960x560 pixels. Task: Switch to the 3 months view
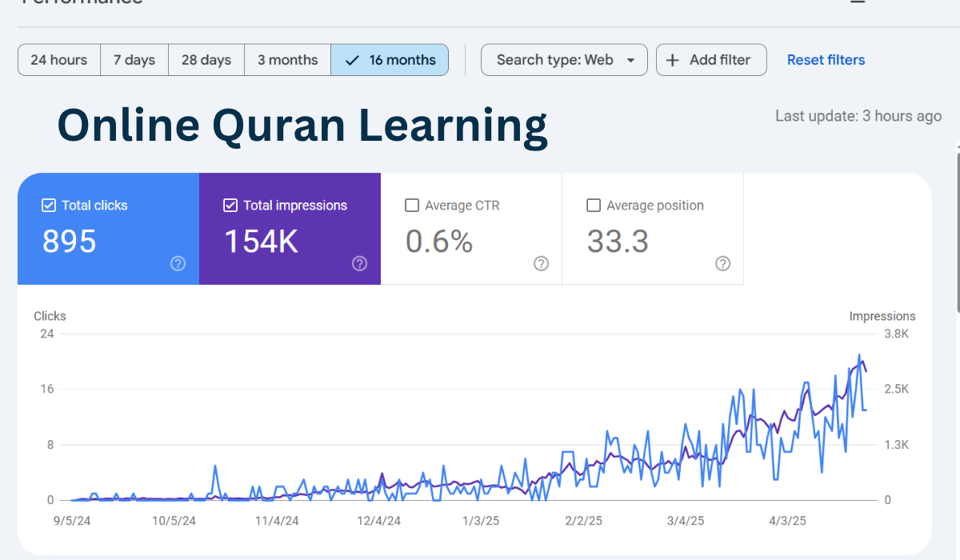pos(287,59)
